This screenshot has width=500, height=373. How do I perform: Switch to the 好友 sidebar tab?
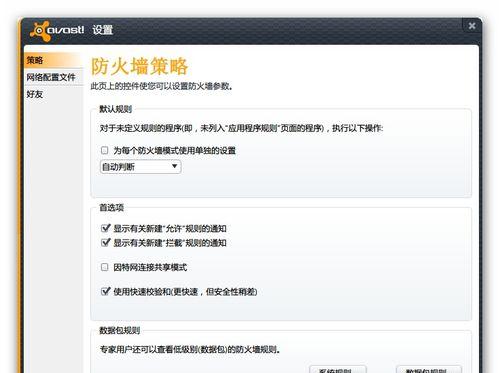(53, 94)
